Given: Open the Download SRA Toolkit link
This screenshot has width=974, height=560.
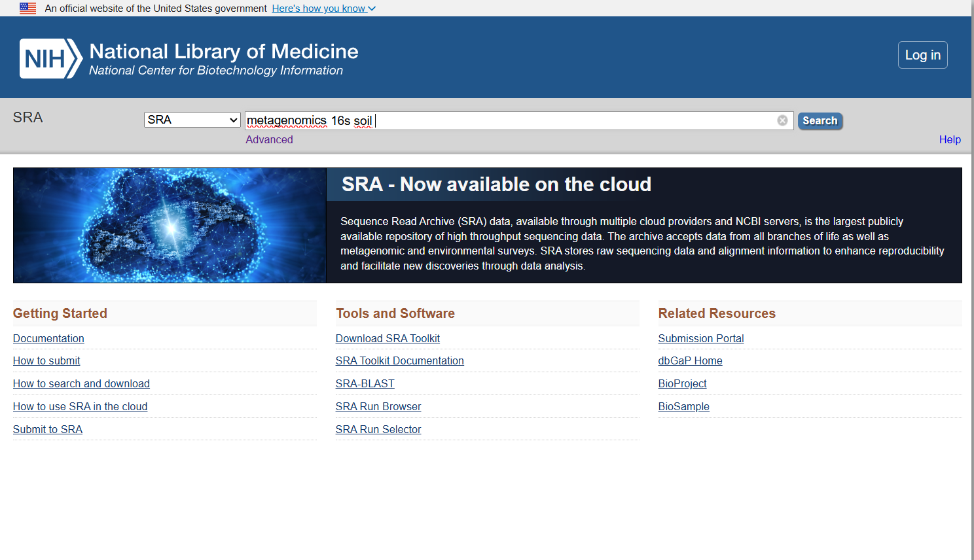Looking at the screenshot, I should [x=388, y=338].
